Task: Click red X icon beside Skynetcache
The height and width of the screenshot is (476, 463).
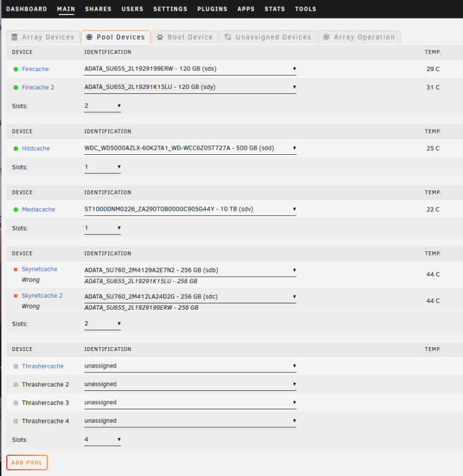Action: tap(15, 269)
